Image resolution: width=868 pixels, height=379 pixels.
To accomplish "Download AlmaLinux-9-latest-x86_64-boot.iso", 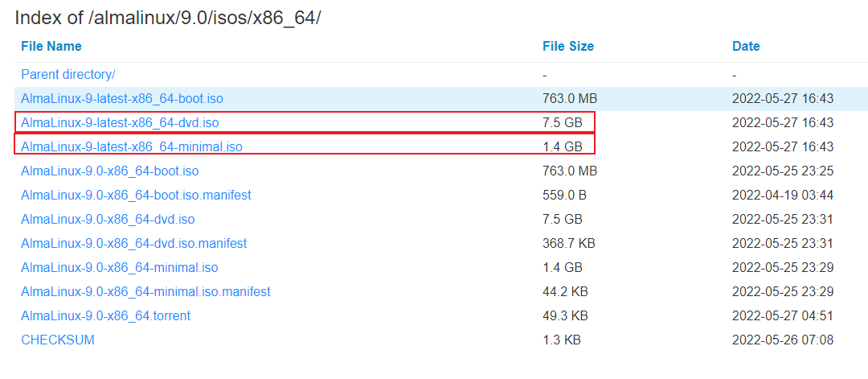I will [x=122, y=98].
